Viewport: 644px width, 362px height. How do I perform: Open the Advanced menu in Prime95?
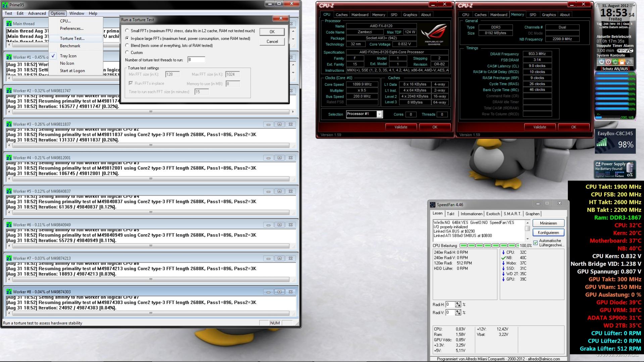click(37, 13)
